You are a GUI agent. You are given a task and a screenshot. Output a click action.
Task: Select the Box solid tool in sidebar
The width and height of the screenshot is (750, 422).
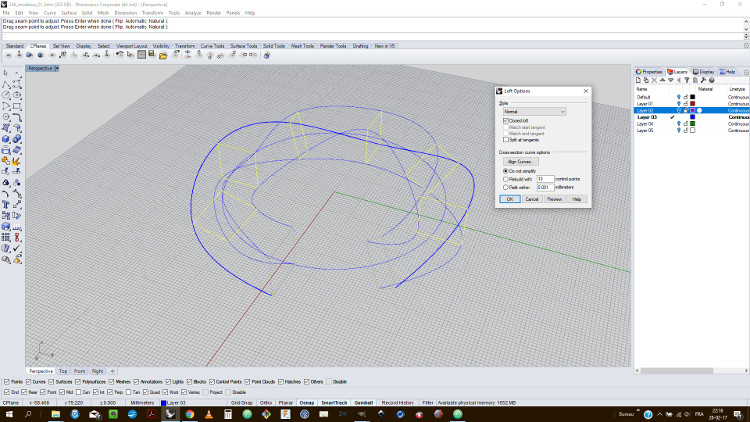pyautogui.click(x=6, y=139)
